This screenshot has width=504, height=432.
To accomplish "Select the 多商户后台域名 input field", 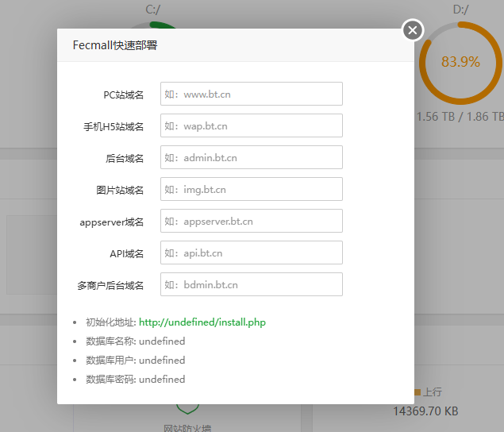I will [x=252, y=284].
